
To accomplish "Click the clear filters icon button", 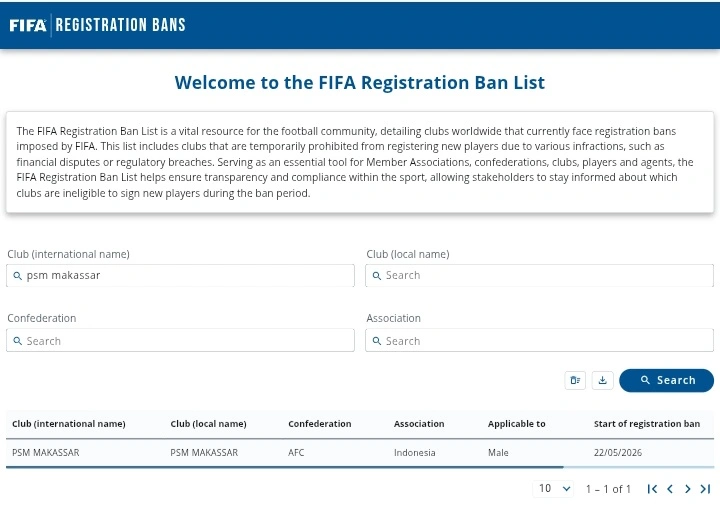I will [575, 381].
